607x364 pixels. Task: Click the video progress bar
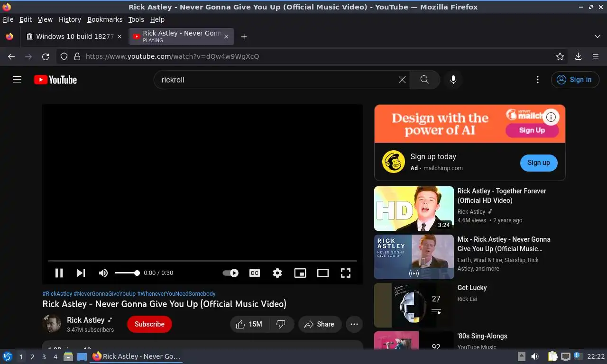click(x=202, y=261)
